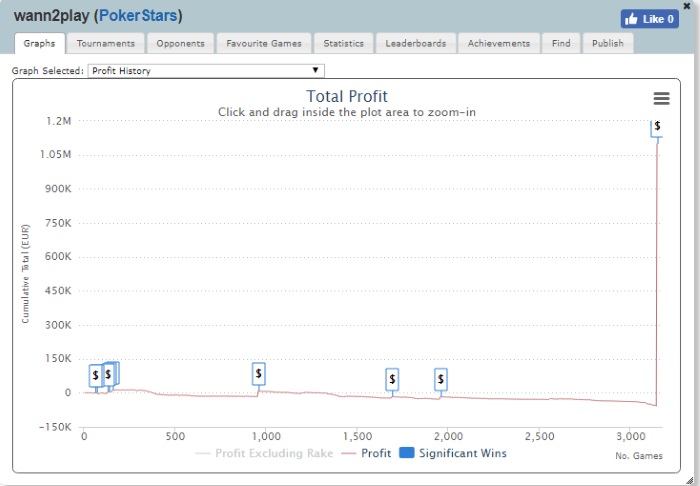Click the Facebook Like thumbs-up button
700x486 pixels.
[650, 19]
